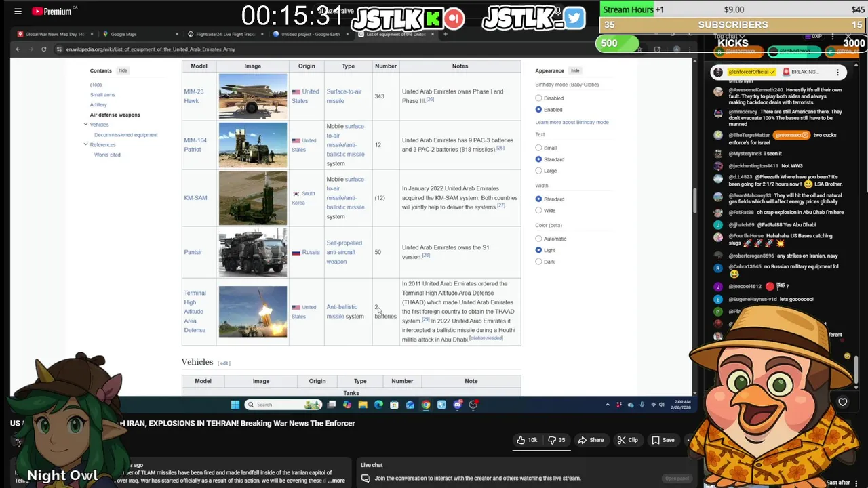Collapse the Vehicles contents section

click(x=85, y=125)
